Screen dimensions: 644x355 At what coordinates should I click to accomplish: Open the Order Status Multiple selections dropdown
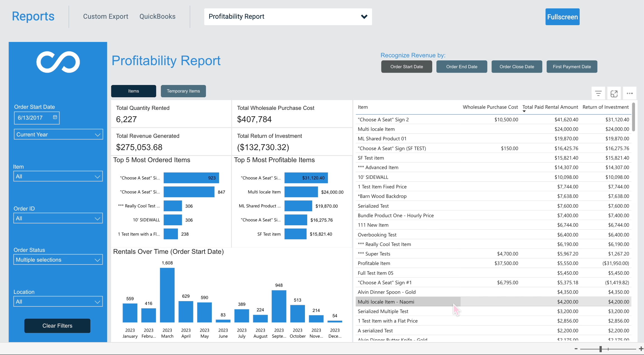click(58, 260)
